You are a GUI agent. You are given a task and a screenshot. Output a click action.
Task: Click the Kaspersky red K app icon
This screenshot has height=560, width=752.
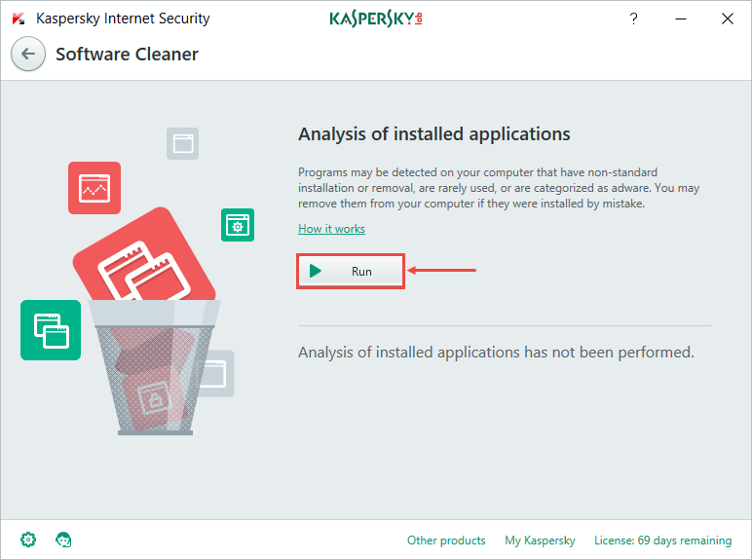19,19
